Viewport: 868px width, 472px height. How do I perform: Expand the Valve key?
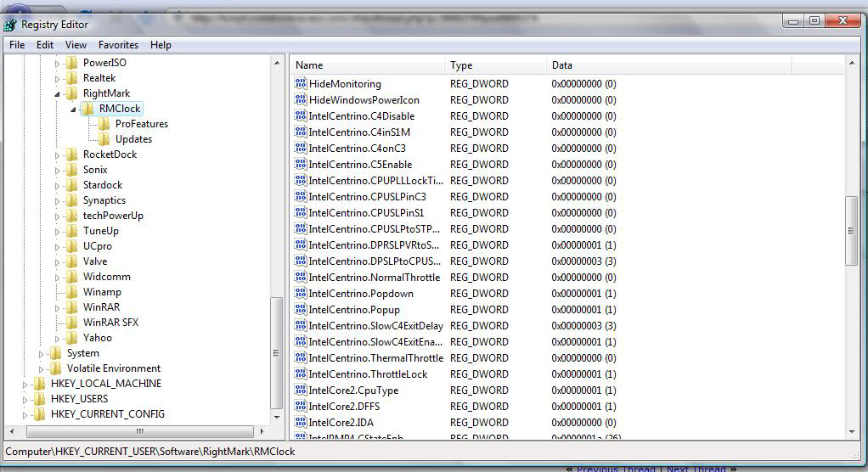(57, 262)
